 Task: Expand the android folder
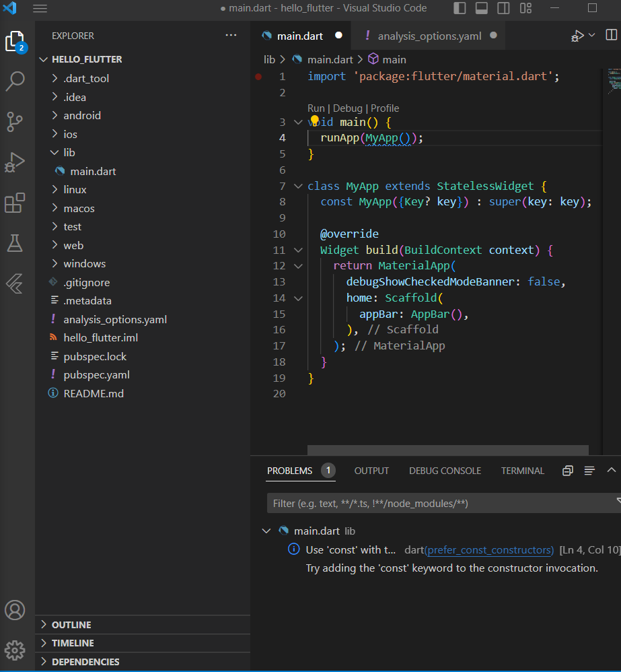(54, 115)
